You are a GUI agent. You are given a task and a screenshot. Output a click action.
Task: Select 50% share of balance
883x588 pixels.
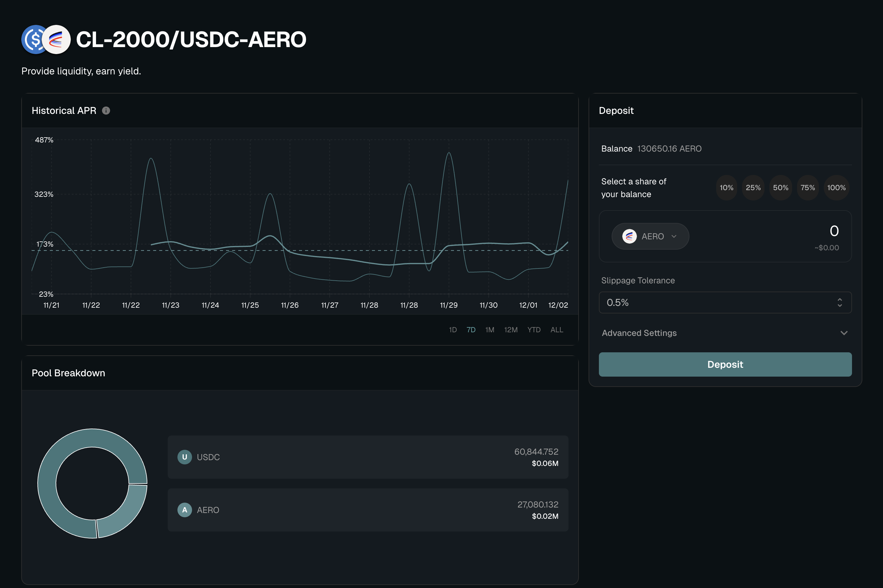coord(781,188)
